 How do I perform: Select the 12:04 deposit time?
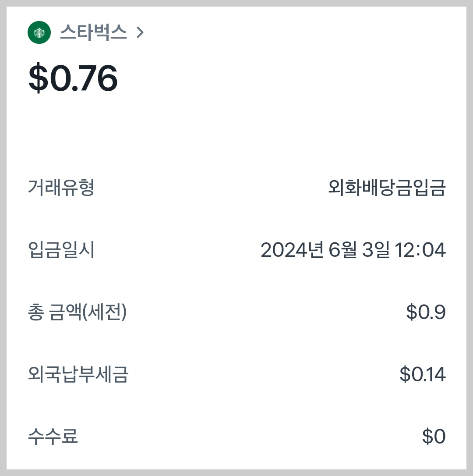pyautogui.click(x=420, y=250)
